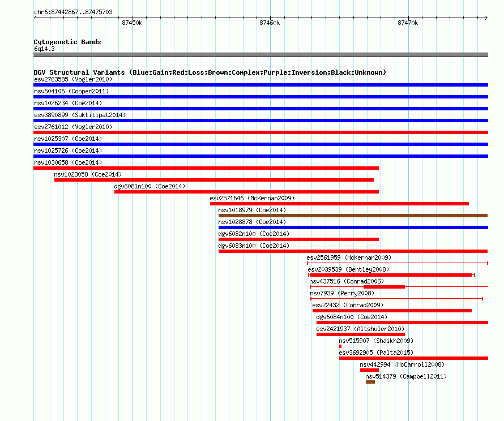Screen dimensions: 504x421
Task: Click the red bar under nsv1023058
Action: click(214, 180)
